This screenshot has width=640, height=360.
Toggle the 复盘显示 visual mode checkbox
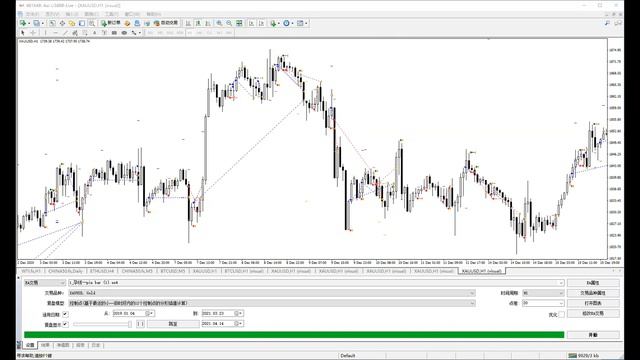click(x=65, y=324)
